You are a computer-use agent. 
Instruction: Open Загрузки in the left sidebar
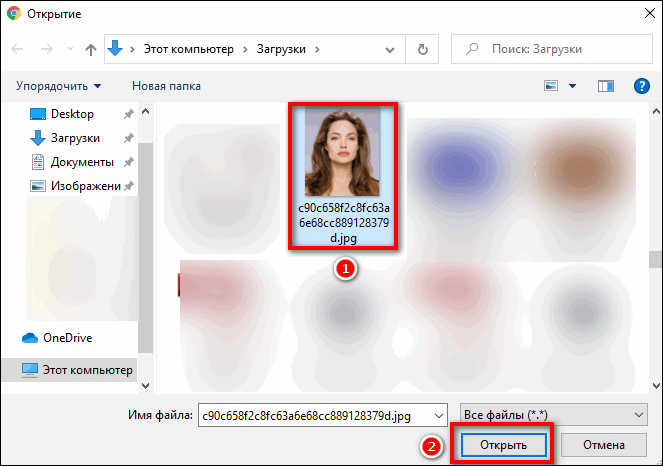pyautogui.click(x=75, y=138)
